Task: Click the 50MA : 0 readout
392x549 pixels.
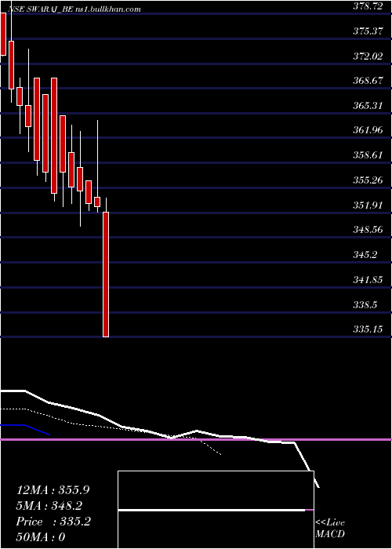Action: 41,537
